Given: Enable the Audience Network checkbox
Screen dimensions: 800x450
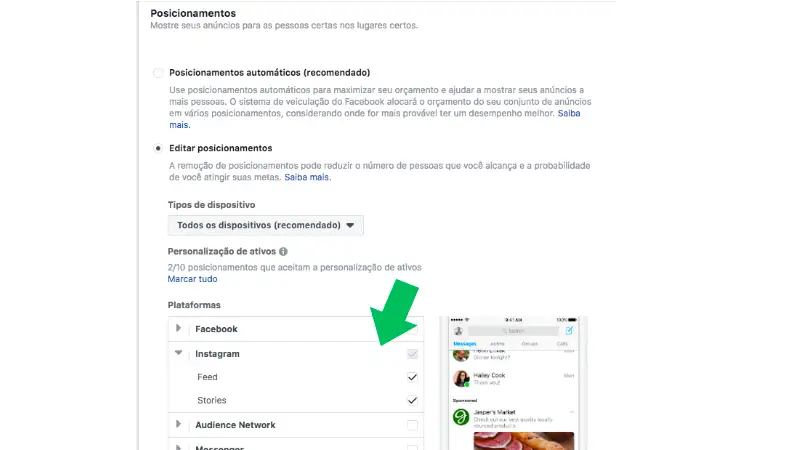Looking at the screenshot, I should pyautogui.click(x=412, y=425).
